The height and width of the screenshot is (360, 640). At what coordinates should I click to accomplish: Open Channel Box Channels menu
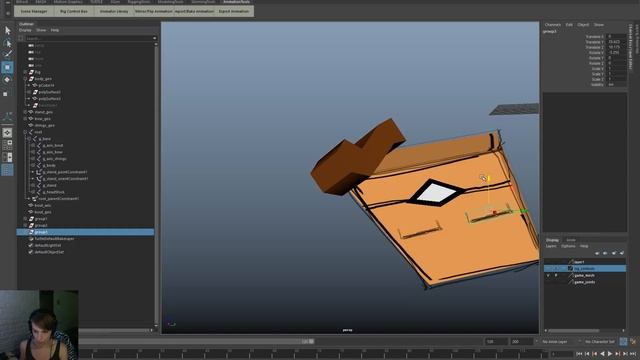(x=553, y=25)
